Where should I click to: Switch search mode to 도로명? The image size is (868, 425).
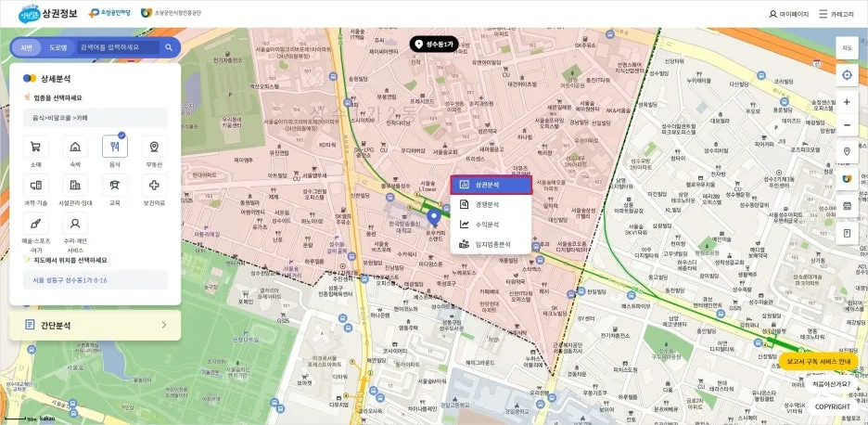[x=57, y=47]
